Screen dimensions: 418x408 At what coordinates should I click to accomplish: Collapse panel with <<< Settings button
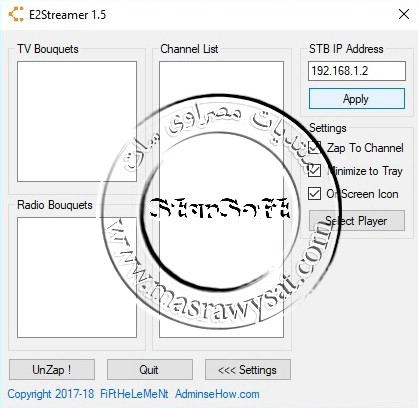pos(248,369)
